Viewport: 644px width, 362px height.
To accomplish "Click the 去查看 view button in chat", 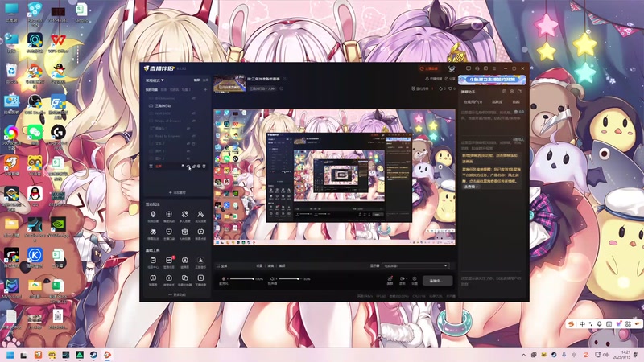I will tap(471, 187).
